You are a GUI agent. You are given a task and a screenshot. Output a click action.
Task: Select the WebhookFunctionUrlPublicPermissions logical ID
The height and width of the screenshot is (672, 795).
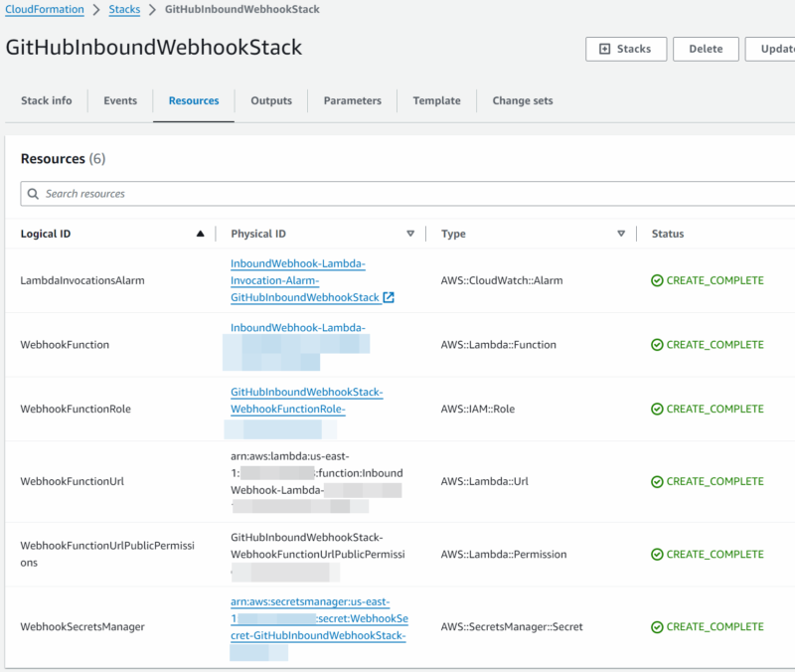[107, 554]
